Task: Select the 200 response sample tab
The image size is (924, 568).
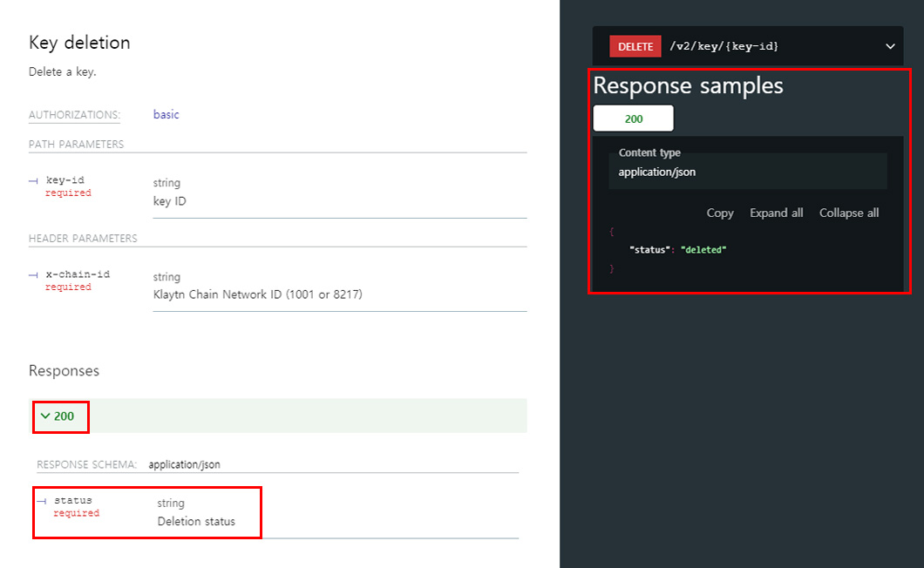Action: click(x=634, y=118)
